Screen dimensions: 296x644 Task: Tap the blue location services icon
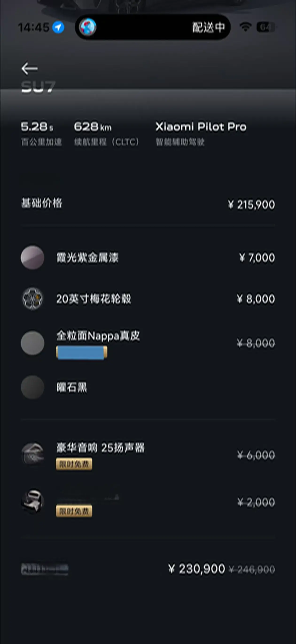(58, 27)
